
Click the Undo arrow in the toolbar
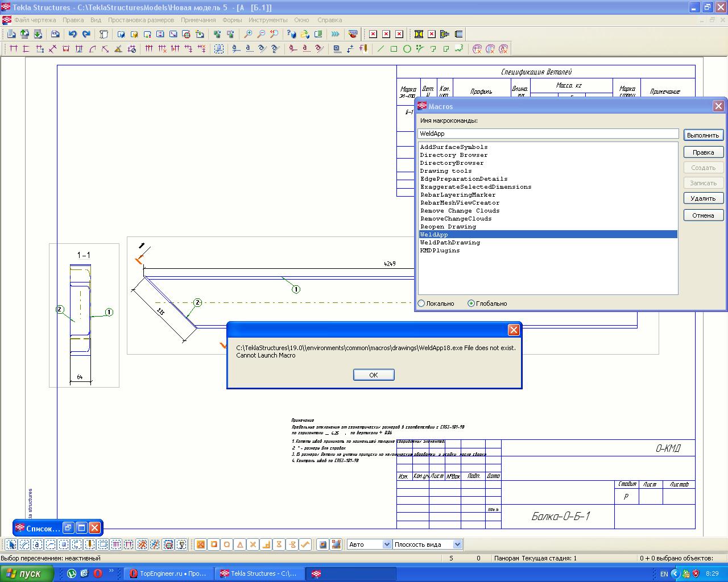pyautogui.click(x=73, y=34)
